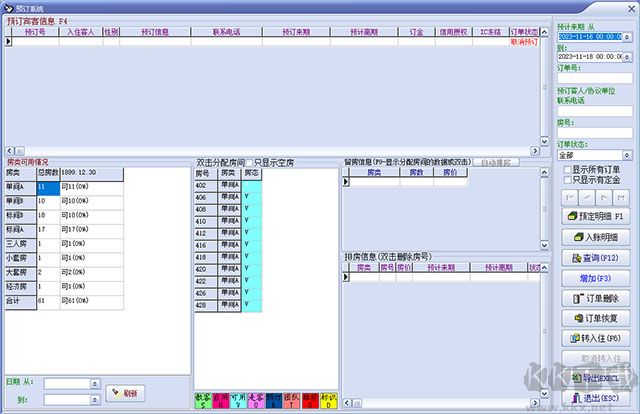Open 入帐明细 entry details
640x414 pixels.
click(x=597, y=237)
